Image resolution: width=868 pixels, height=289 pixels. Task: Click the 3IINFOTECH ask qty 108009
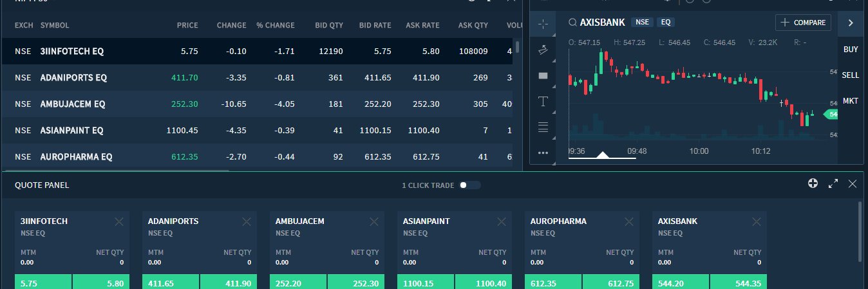click(x=473, y=51)
